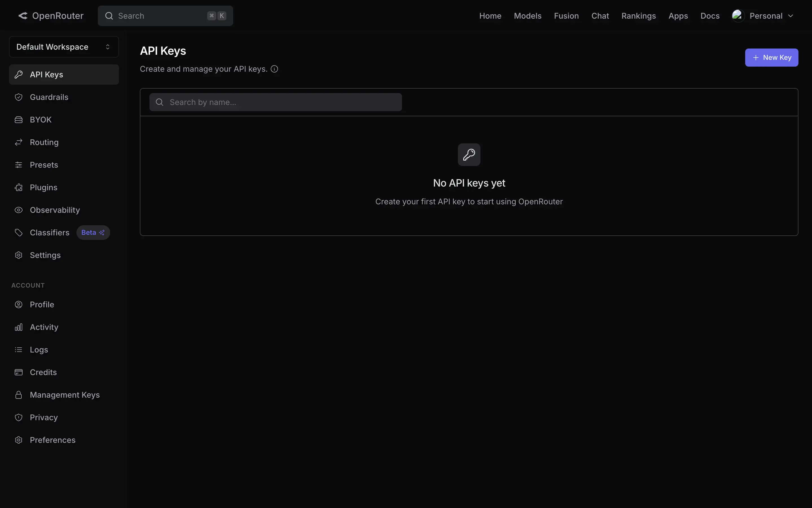This screenshot has height=508, width=812.
Task: Focus the top Search field
Action: click(x=165, y=16)
